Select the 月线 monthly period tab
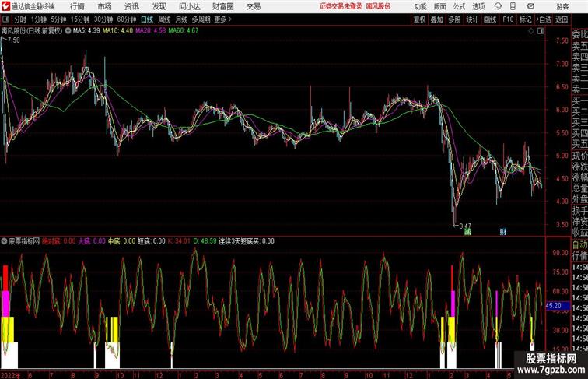Image resolution: width=588 pixels, height=379 pixels. tap(181, 19)
